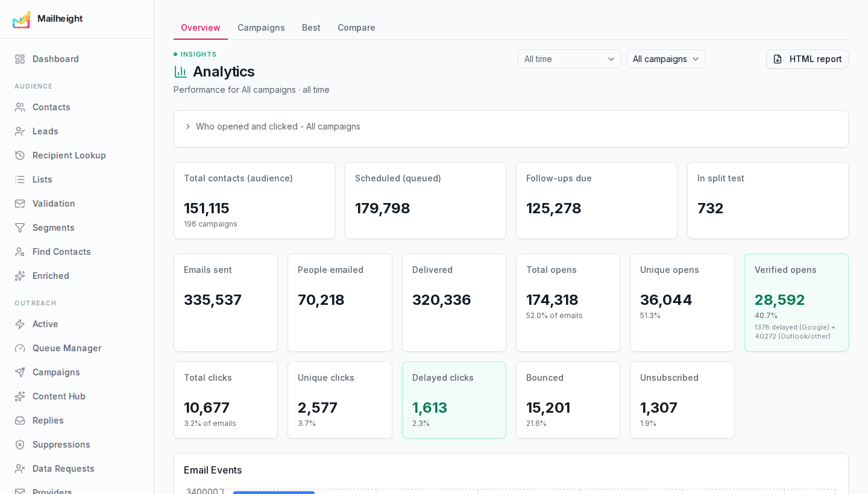
Task: Click the Replies inbox icon
Action: tap(20, 421)
